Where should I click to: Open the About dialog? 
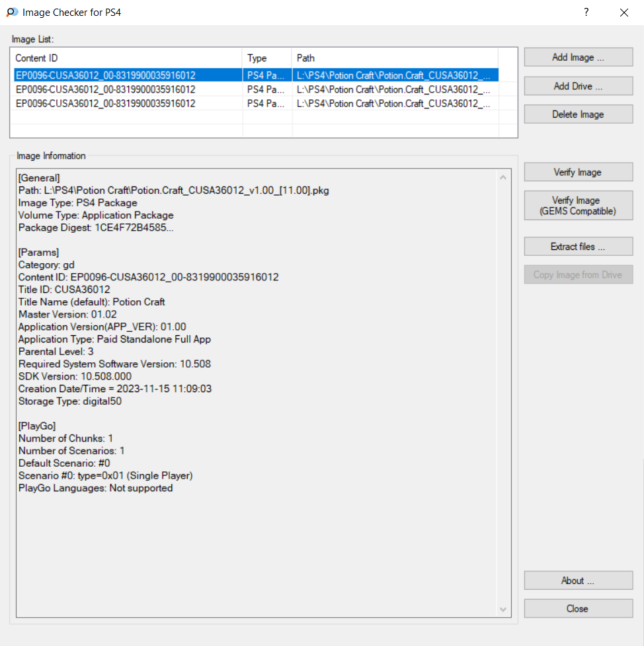[x=578, y=581]
